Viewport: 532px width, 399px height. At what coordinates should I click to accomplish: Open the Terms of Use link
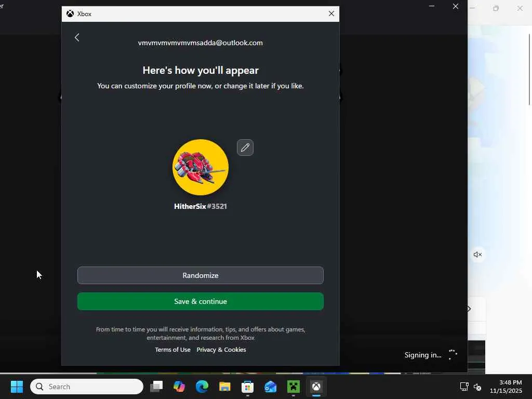(172, 350)
